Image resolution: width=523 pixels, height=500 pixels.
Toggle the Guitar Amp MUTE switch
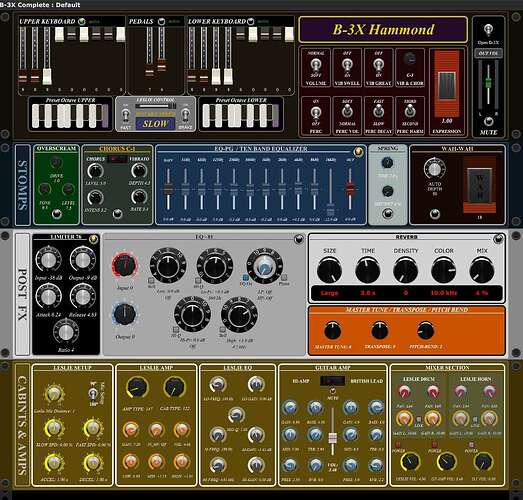[333, 391]
